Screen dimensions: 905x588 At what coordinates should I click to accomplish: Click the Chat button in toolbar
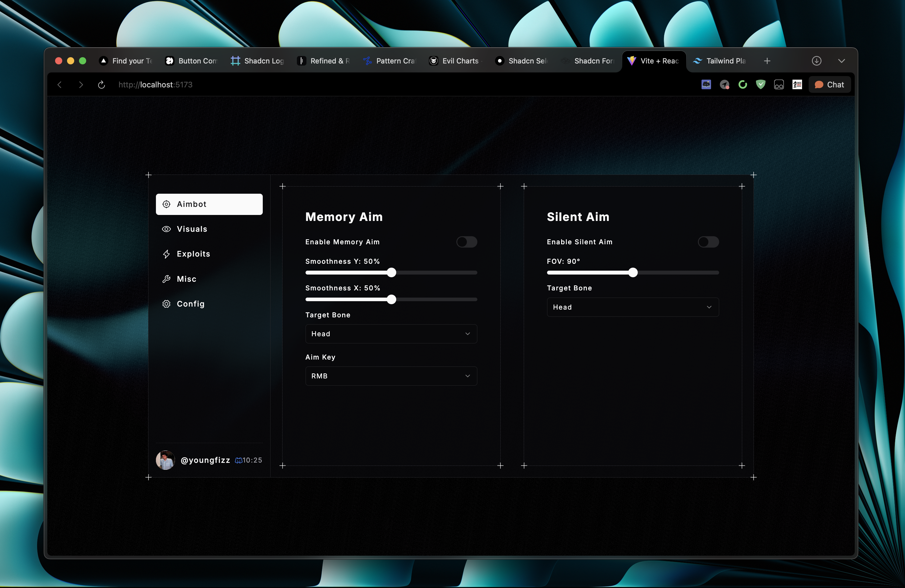[x=829, y=84]
